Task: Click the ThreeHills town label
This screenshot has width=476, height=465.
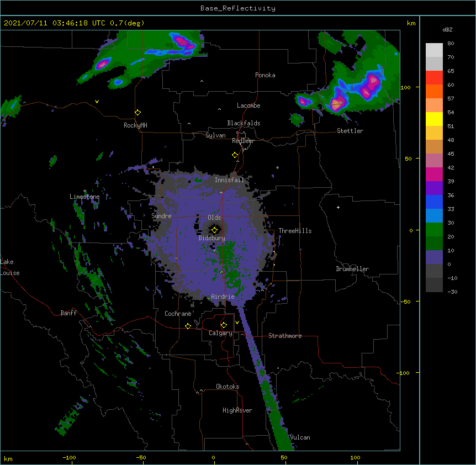Action: pyautogui.click(x=295, y=231)
